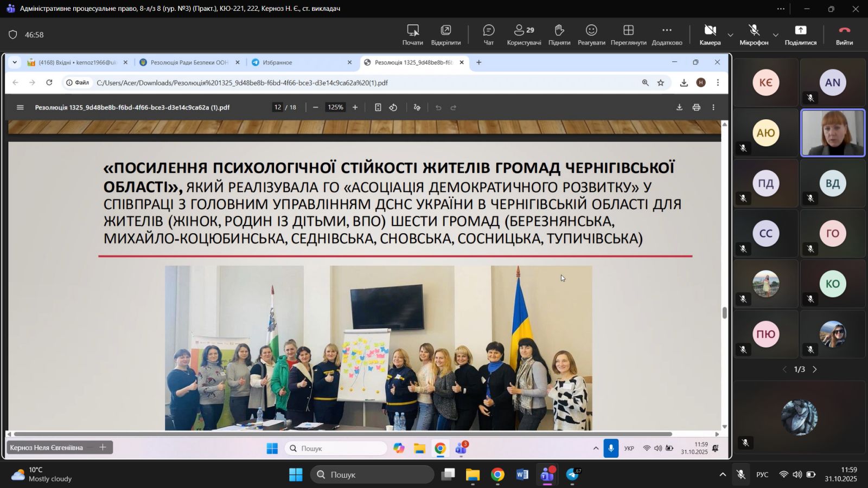Expand microphone options dropdown arrow
This screenshot has height=488, width=868.
[x=775, y=35]
